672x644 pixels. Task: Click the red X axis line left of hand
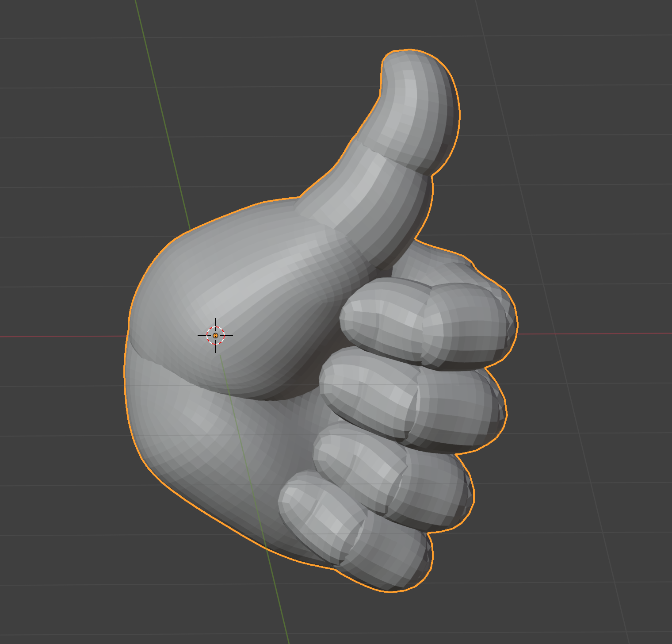coord(62,337)
